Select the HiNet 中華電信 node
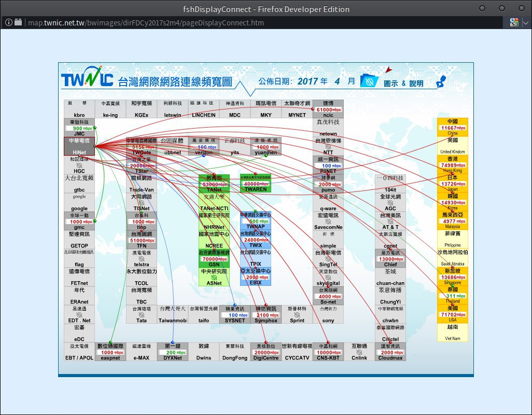532x415 pixels. [x=79, y=146]
